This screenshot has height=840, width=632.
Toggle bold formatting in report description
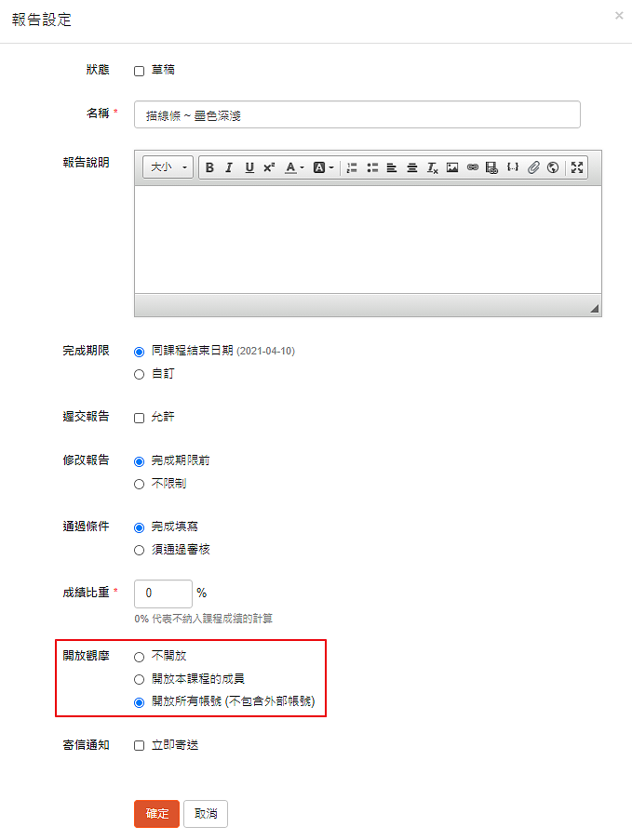click(x=209, y=167)
